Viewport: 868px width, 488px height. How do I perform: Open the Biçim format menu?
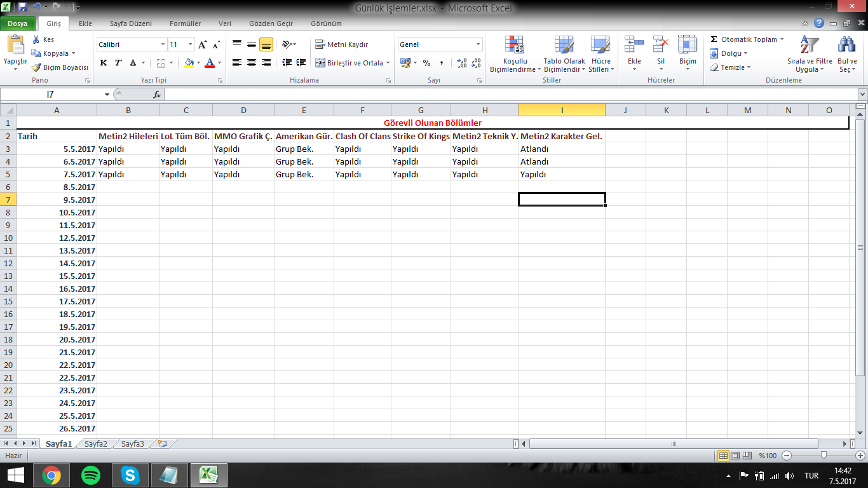tap(688, 54)
